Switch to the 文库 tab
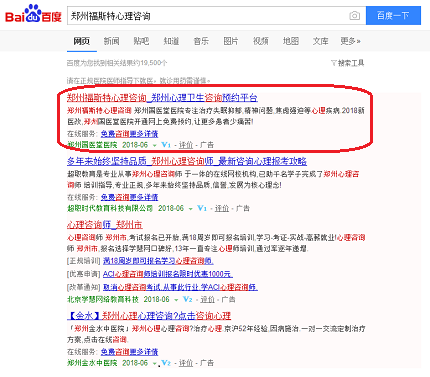The image size is (430, 377). [320, 41]
